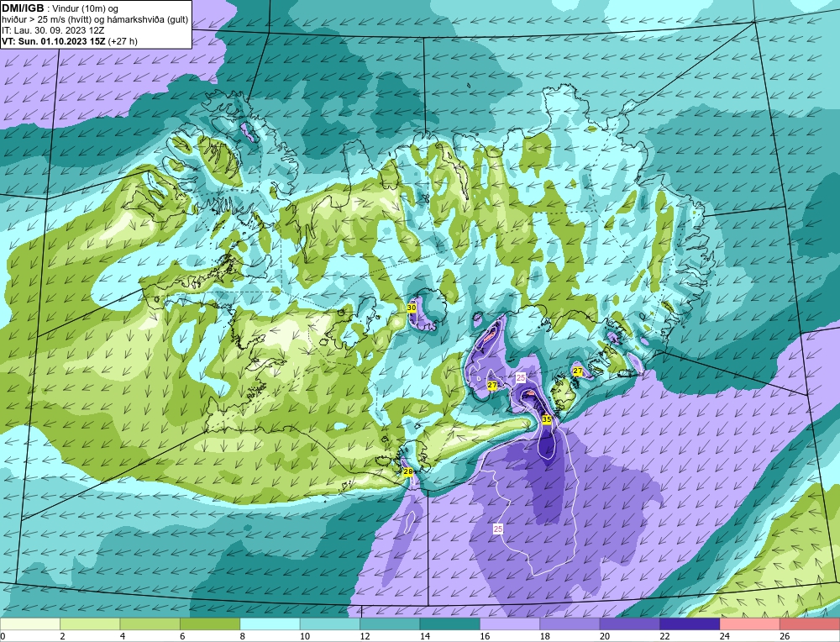The height and width of the screenshot is (642, 840).
Task: Click the yellow 35 max gust label
Action: 547,419
